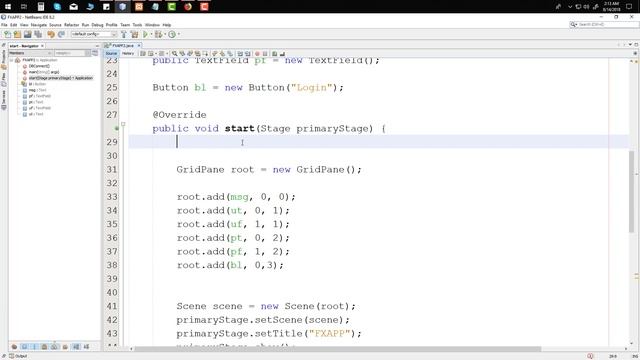Open Skype from the taskbar
Viewport: 640px width, 360px height.
pos(57,7)
